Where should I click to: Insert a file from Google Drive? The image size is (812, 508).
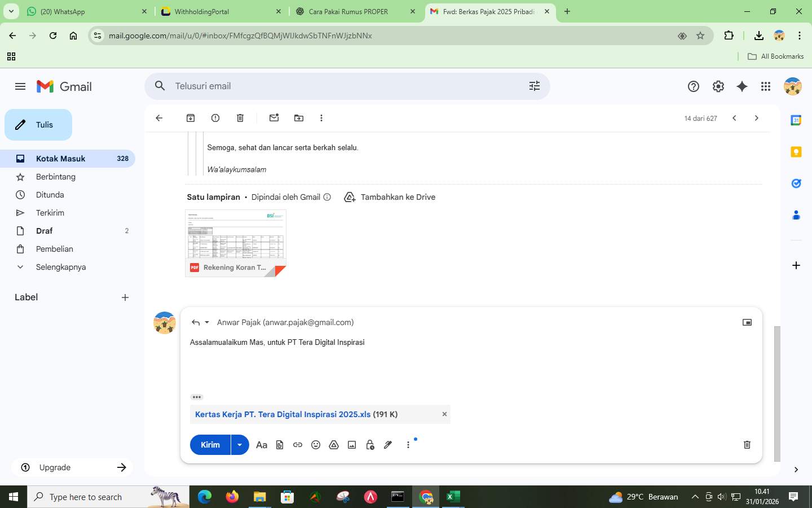tap(333, 445)
